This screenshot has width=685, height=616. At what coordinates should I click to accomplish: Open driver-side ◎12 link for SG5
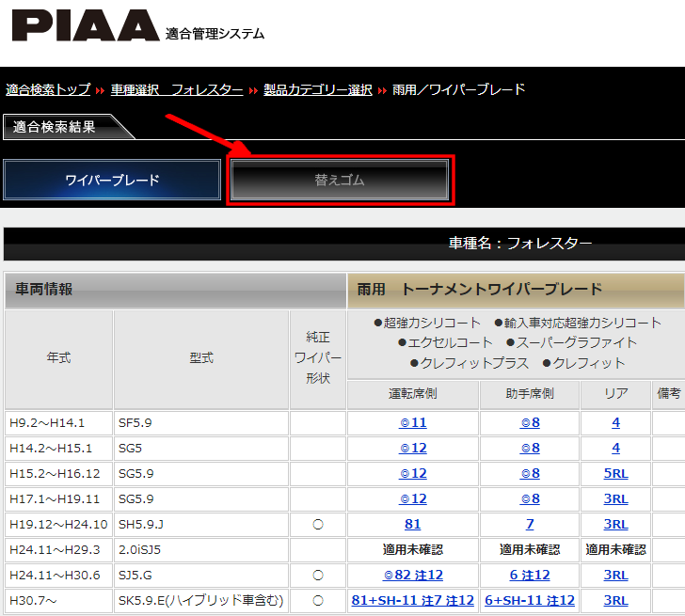tap(412, 449)
